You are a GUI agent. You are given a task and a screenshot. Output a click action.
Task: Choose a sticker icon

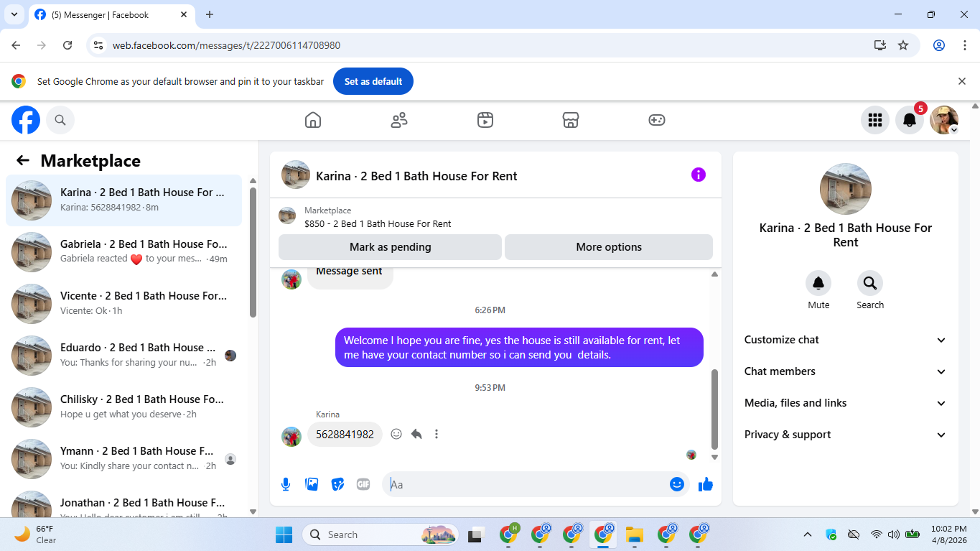click(x=337, y=484)
